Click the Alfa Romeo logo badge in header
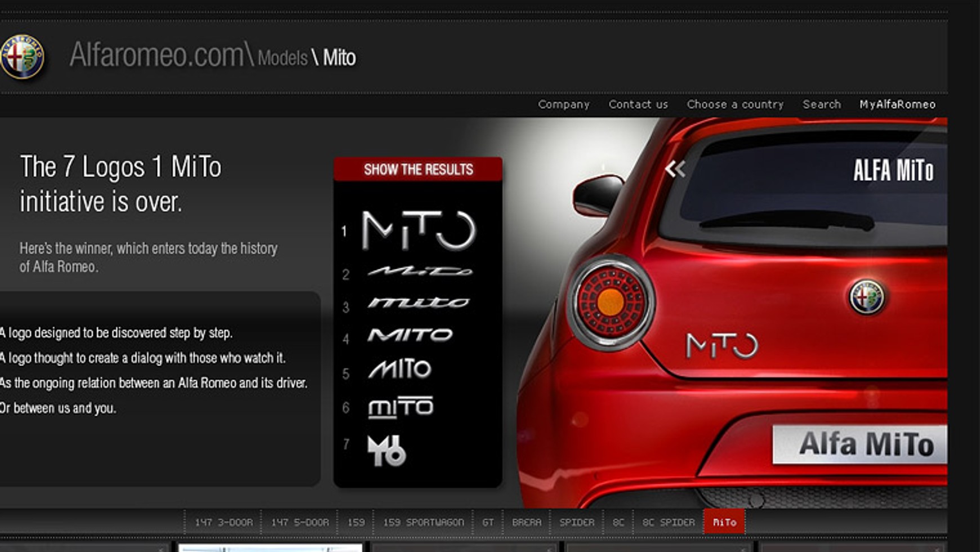The width and height of the screenshot is (980, 552). (x=23, y=57)
